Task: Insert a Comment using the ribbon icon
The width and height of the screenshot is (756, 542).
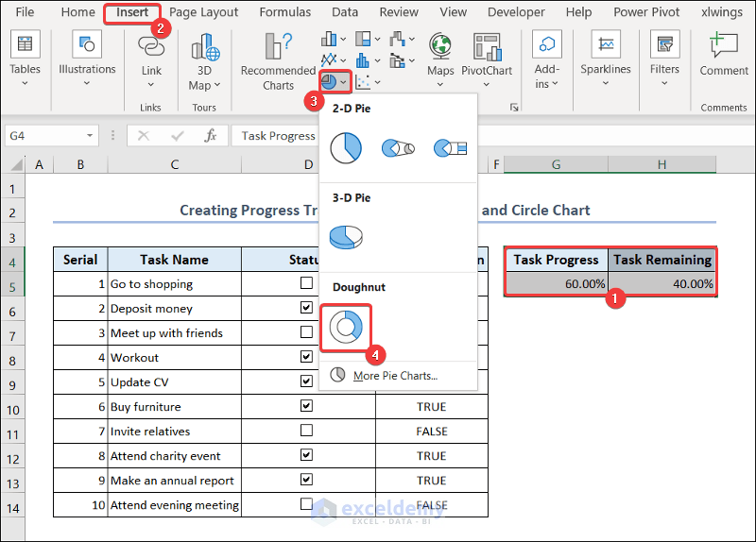Action: [x=724, y=45]
